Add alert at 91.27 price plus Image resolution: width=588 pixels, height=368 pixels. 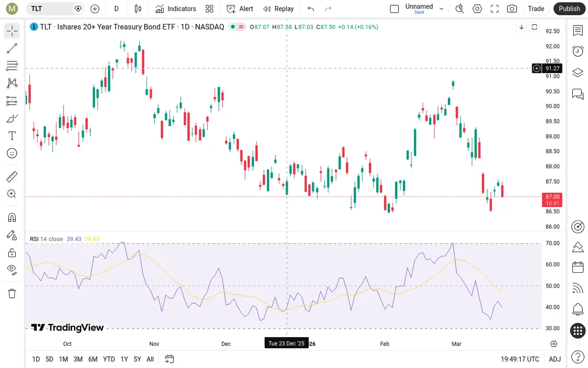537,68
